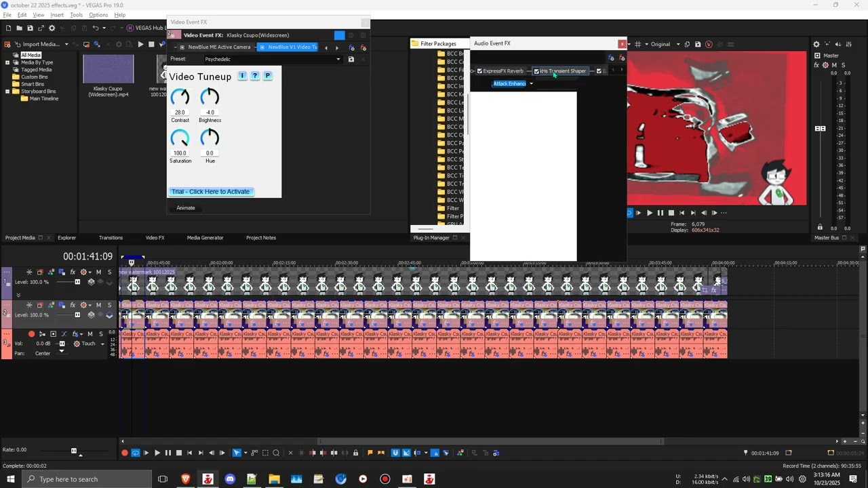The height and width of the screenshot is (488, 868).
Task: Click the Contrast value 28.0
Action: pos(180,113)
